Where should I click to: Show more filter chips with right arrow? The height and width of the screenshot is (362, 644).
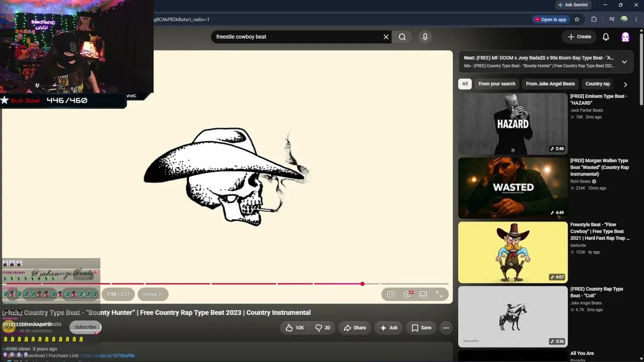[625, 84]
